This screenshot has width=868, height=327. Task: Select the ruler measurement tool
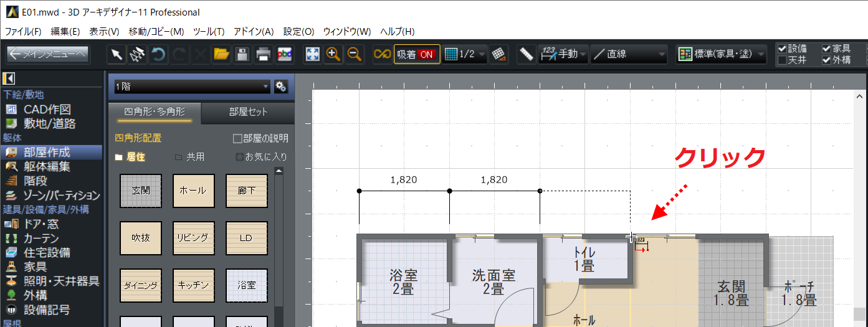pos(527,54)
